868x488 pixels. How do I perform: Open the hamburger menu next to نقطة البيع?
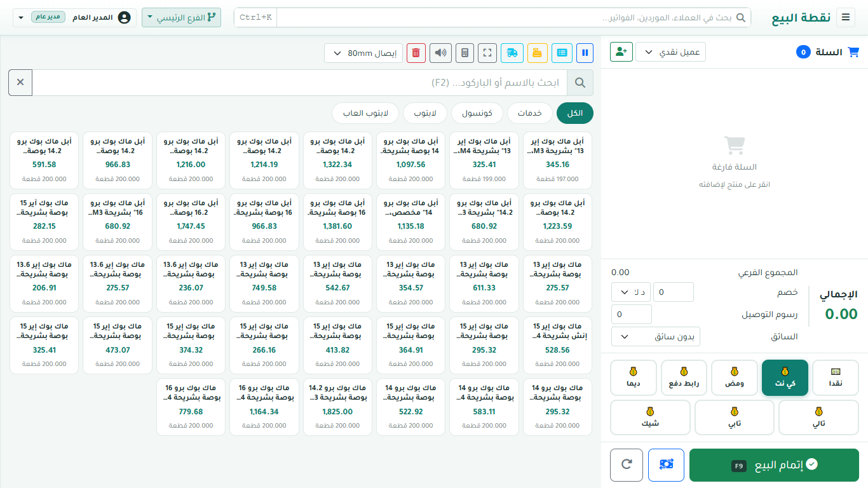tap(846, 18)
